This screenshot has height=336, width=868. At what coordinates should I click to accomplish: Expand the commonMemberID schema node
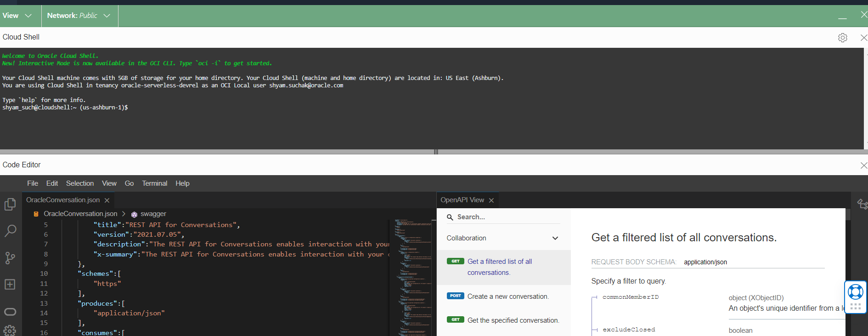(x=594, y=297)
